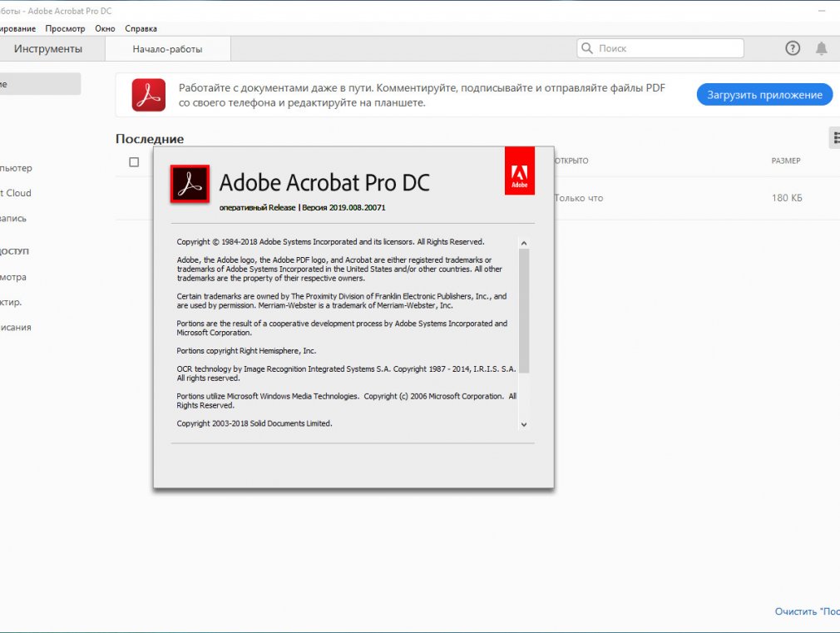This screenshot has width=840, height=633.
Task: Click the Copyright 1984-2018 Adobe Systems line
Action: (x=330, y=242)
